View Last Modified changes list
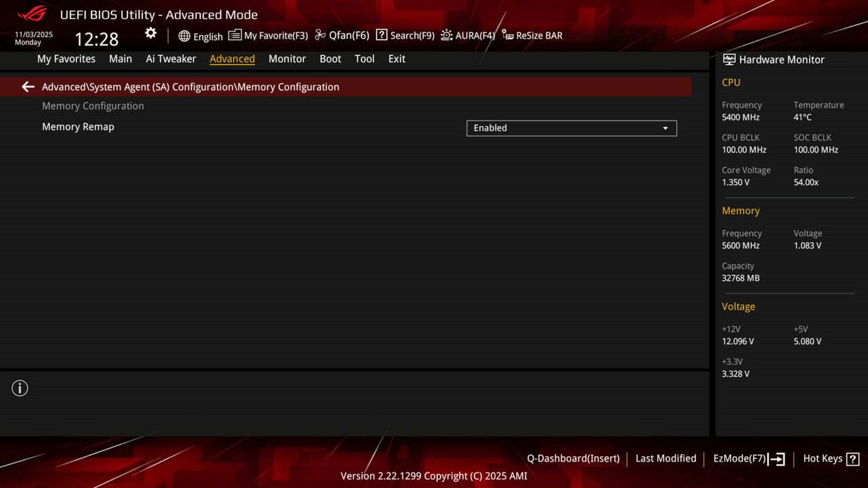Image resolution: width=868 pixels, height=488 pixels. click(665, 458)
